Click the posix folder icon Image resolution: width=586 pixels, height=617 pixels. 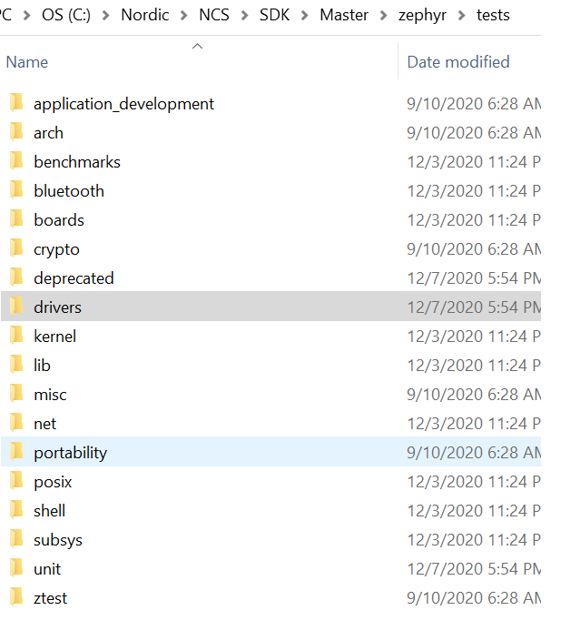17,481
